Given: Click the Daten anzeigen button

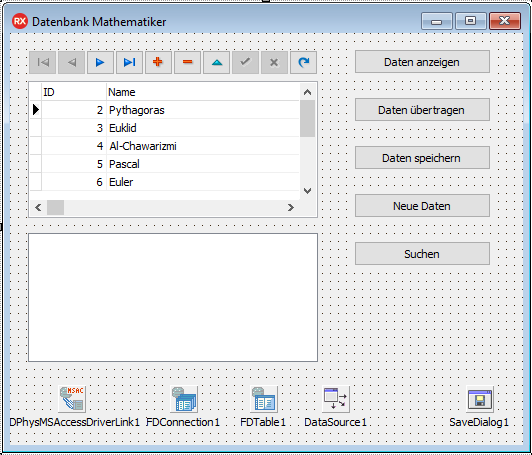Looking at the screenshot, I should (x=422, y=62).
